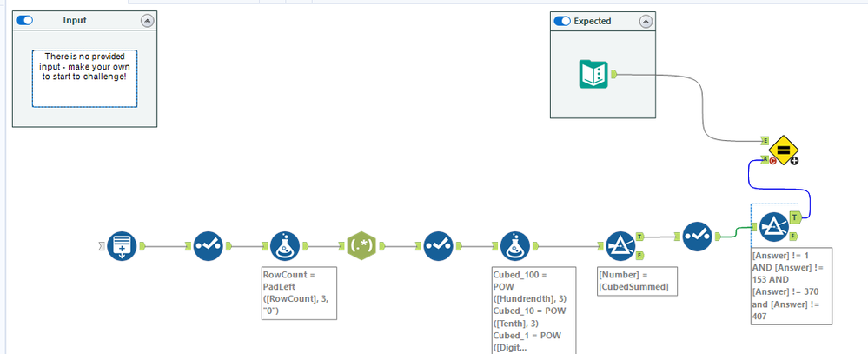Click the E input anchor of Test tool
Image resolution: width=868 pixels, height=354 pixels.
click(765, 140)
